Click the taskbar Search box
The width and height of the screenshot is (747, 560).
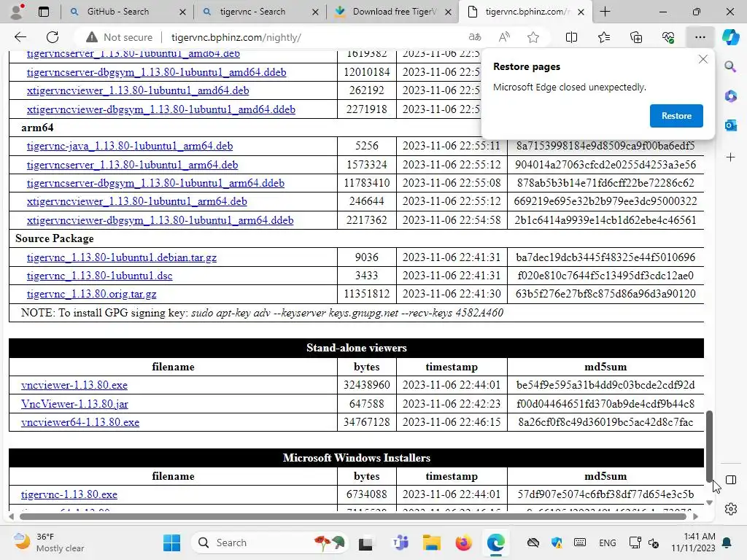[269, 542]
